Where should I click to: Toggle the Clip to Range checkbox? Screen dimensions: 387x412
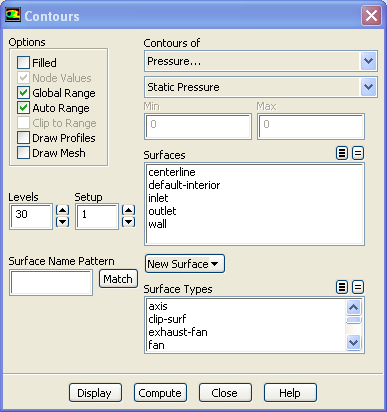23,123
